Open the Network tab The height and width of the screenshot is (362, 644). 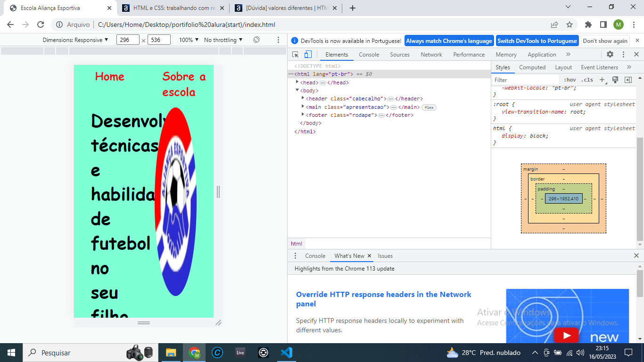[431, 55]
